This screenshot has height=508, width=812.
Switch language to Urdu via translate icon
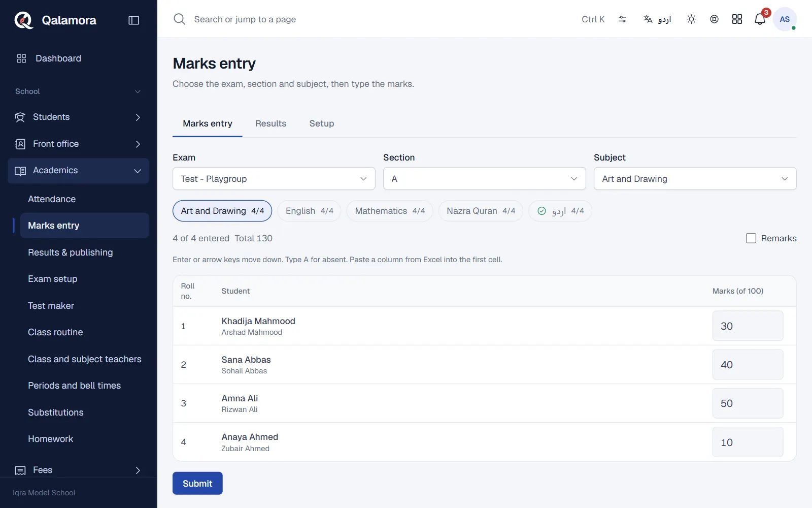click(x=657, y=19)
